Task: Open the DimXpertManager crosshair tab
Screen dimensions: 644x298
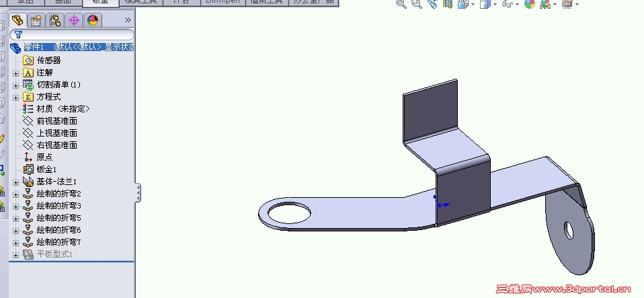Action: point(74,20)
